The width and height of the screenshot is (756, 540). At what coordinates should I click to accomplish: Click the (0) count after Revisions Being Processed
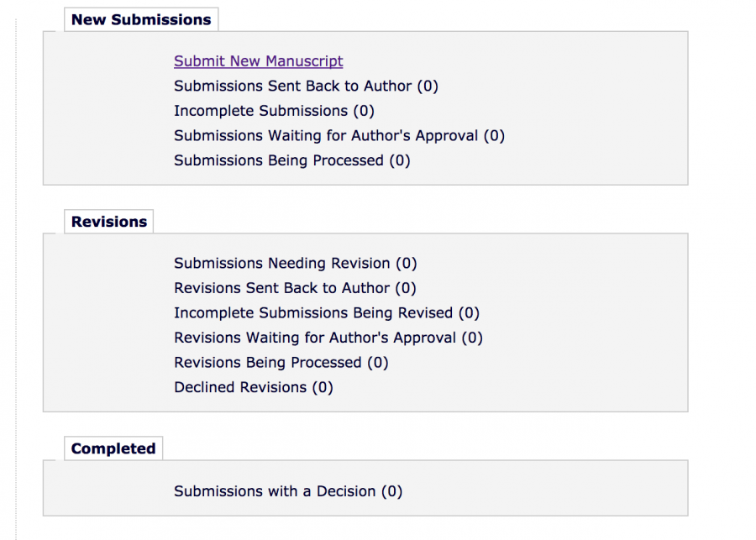(x=378, y=363)
